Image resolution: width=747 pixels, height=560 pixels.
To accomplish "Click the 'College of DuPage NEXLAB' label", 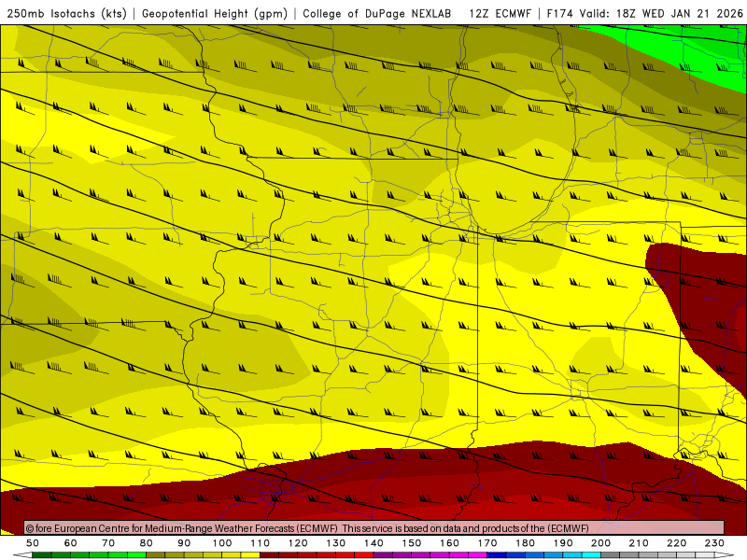I will point(377,13).
